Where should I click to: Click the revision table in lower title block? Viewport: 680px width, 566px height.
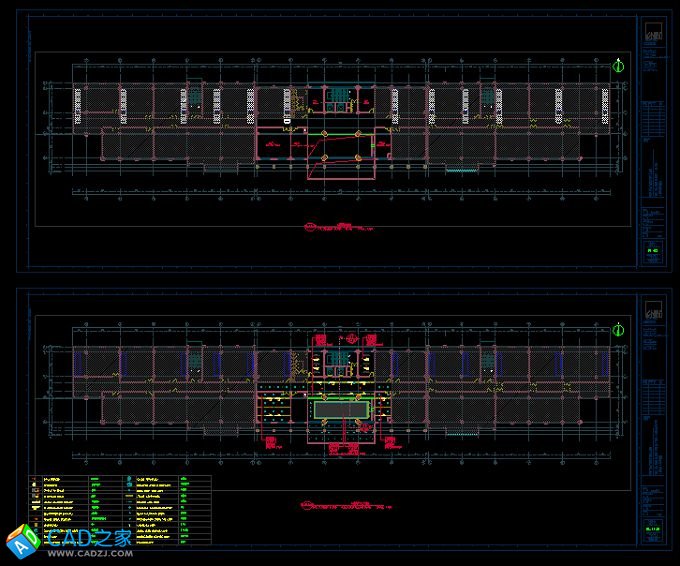point(651,388)
